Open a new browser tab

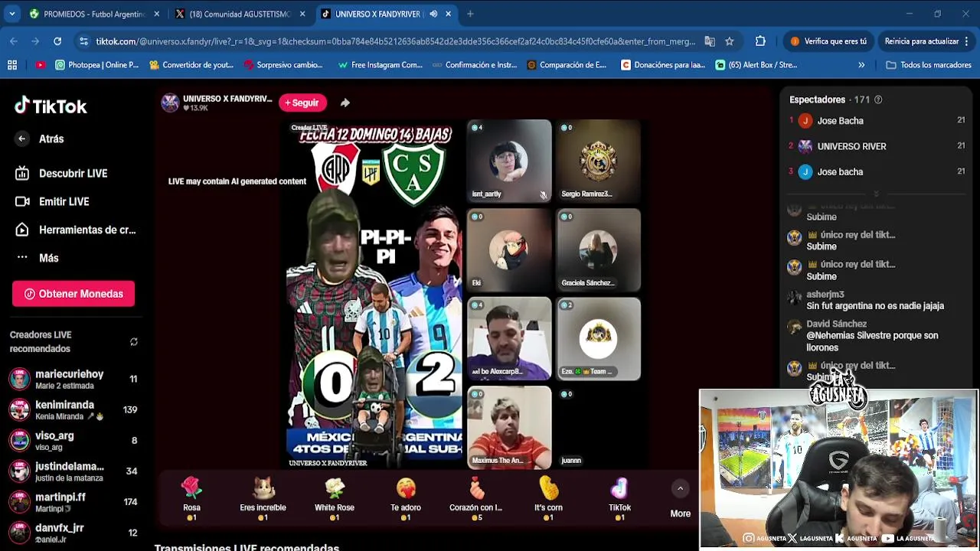[x=470, y=14]
